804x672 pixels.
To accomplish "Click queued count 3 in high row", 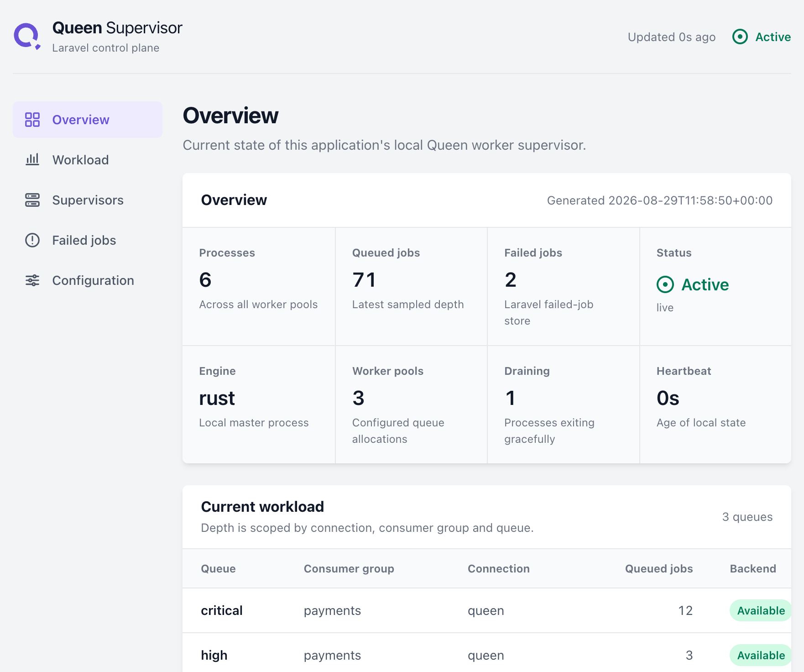I will click(689, 655).
